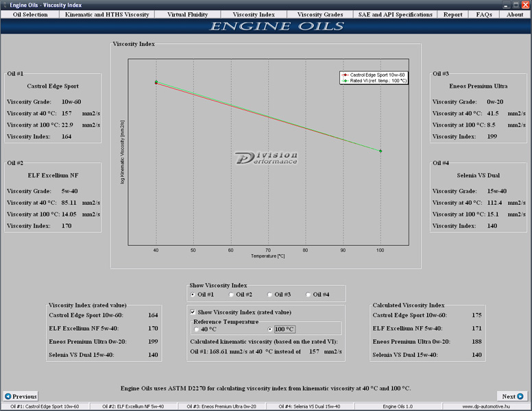
Task: Set reference temperature to 100 °C
Action: pos(270,329)
